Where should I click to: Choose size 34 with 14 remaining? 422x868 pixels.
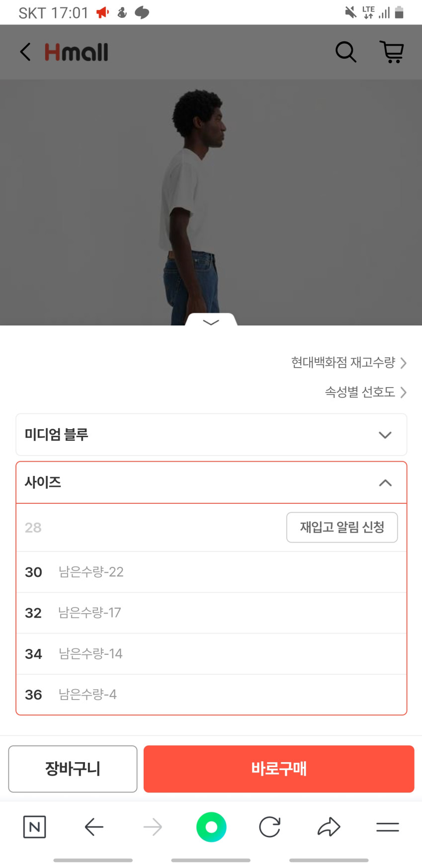211,653
